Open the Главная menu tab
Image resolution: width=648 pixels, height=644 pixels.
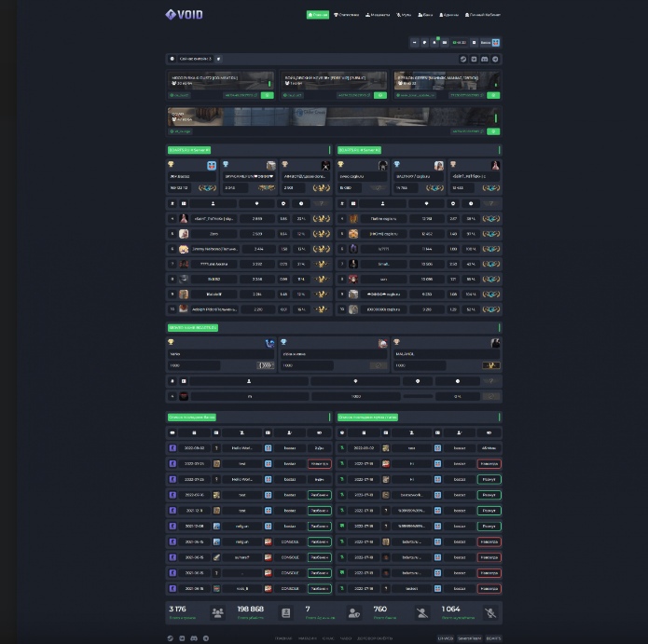pyautogui.click(x=317, y=15)
